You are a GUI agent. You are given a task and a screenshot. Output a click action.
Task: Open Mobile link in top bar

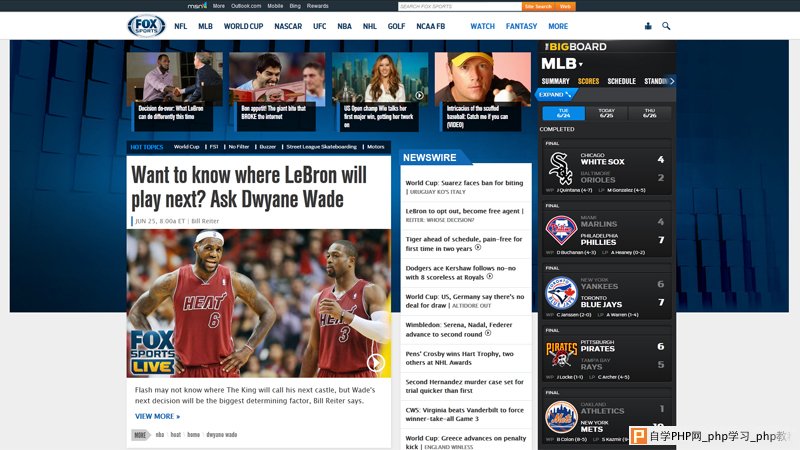pos(275,6)
